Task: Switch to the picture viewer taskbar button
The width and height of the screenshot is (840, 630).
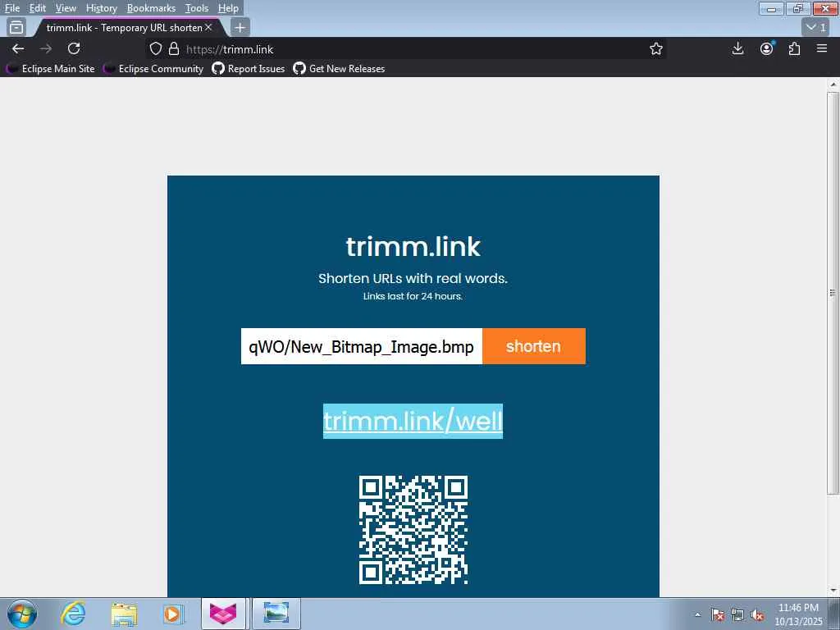Action: click(x=276, y=614)
